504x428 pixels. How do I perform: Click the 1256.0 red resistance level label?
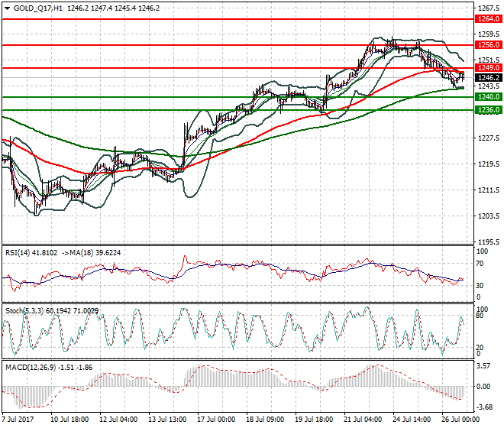[489, 45]
